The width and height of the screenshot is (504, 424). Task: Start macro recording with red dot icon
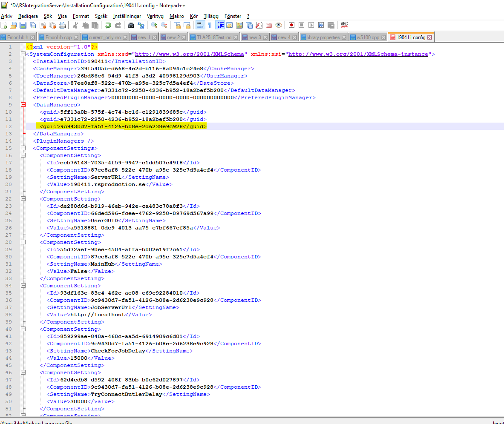(291, 25)
